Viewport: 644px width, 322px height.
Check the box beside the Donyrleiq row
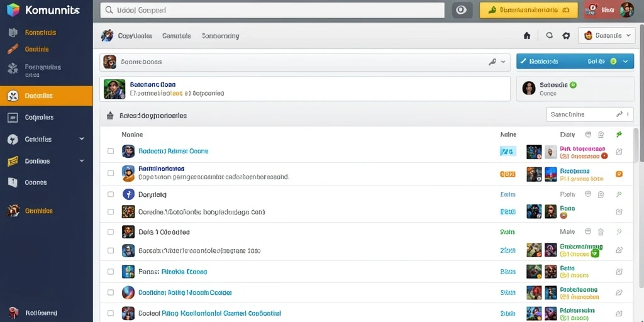[111, 194]
